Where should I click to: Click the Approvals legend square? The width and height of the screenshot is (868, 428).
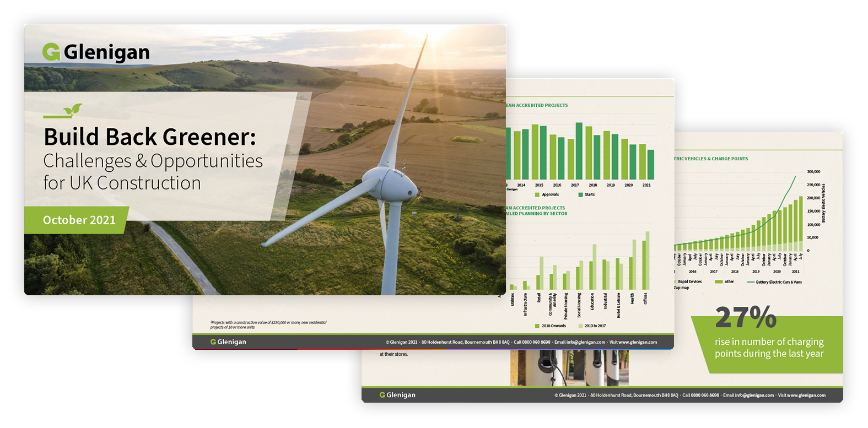pyautogui.click(x=537, y=194)
